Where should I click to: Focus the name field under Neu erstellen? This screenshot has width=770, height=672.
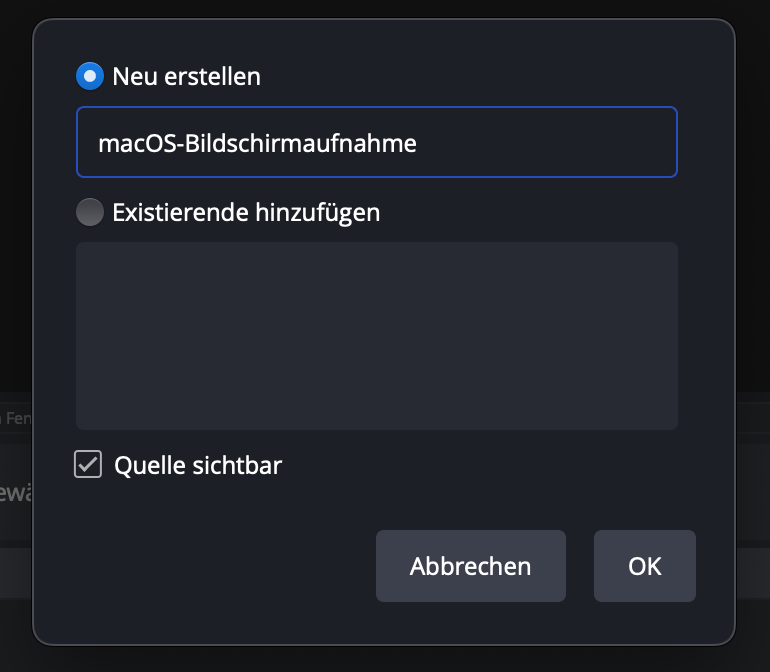pyautogui.click(x=377, y=143)
